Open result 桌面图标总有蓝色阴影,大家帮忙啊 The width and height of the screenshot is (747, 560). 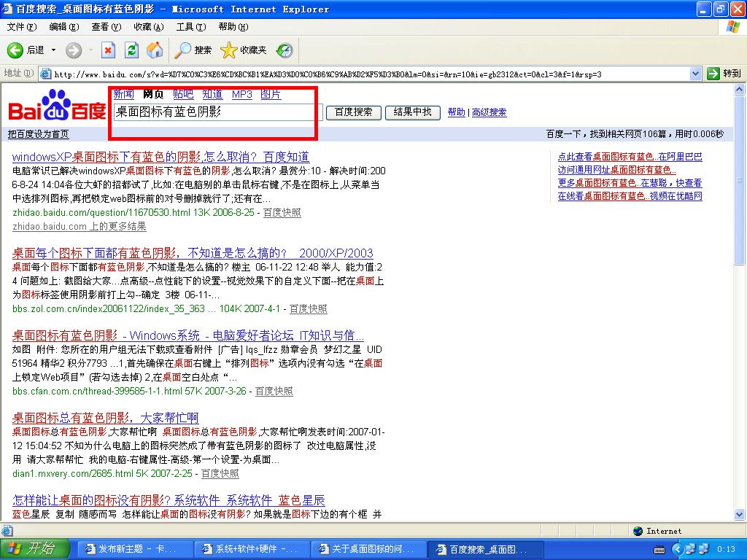[x=105, y=418]
